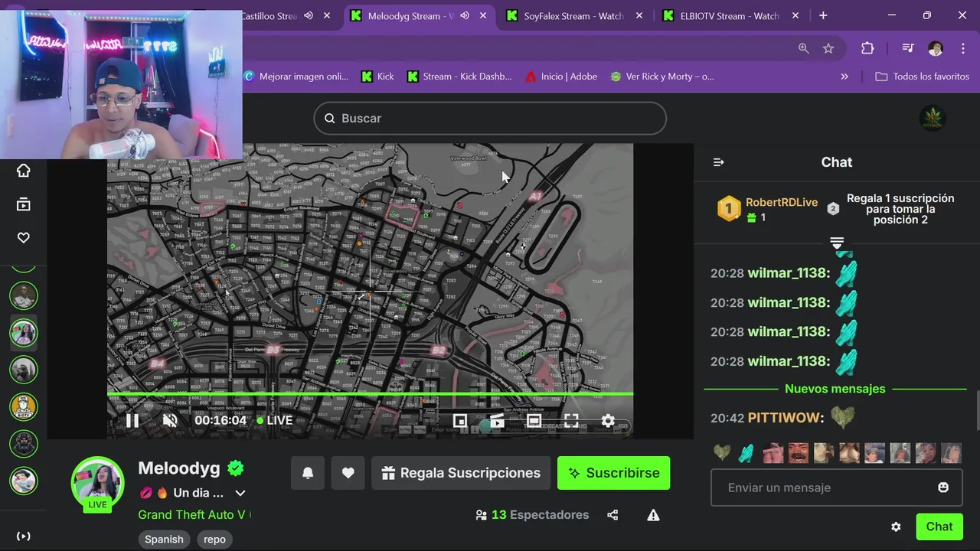Open the Chrome profile avatar
The width and height of the screenshot is (980, 551).
(935, 48)
